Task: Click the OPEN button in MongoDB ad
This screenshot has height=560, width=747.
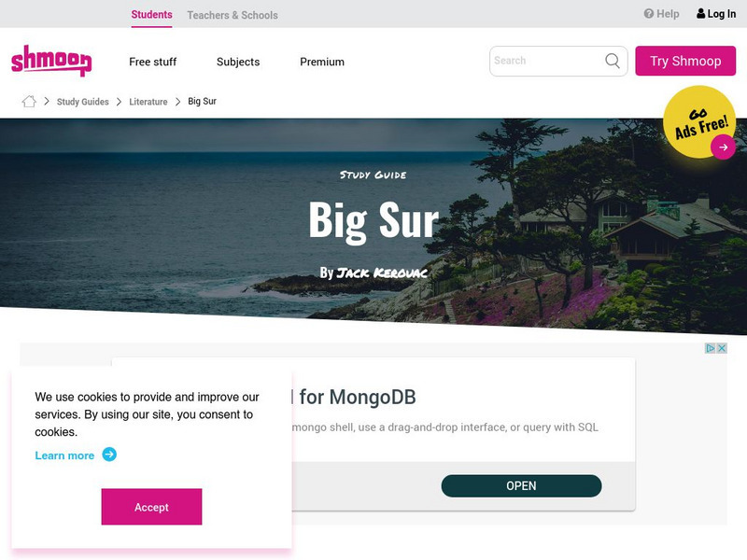Action: [521, 485]
